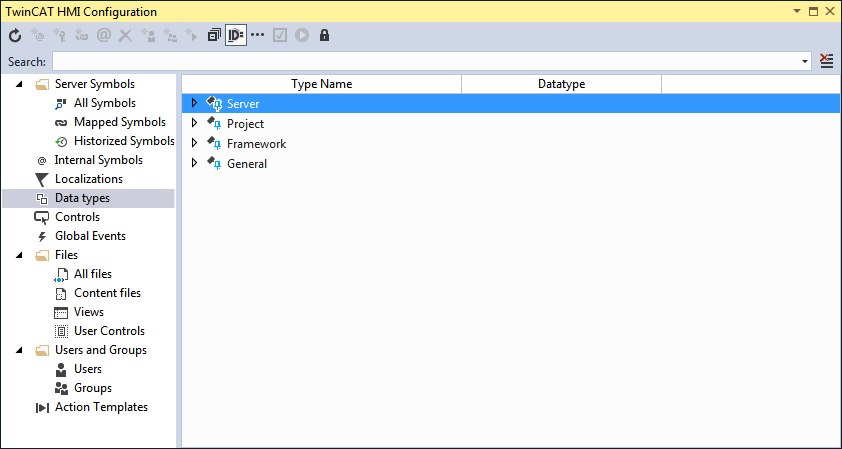Click the new group toolbar icon

170,36
